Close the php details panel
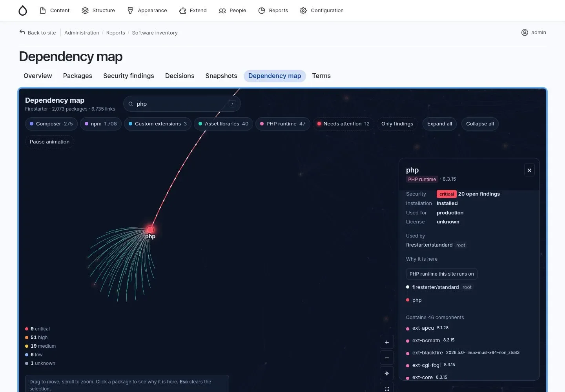This screenshot has width=565, height=392. point(529,170)
